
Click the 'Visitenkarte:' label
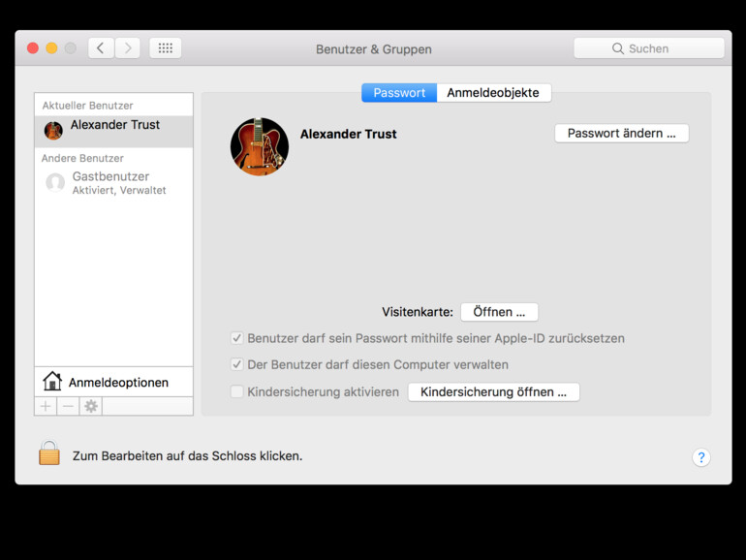[418, 312]
